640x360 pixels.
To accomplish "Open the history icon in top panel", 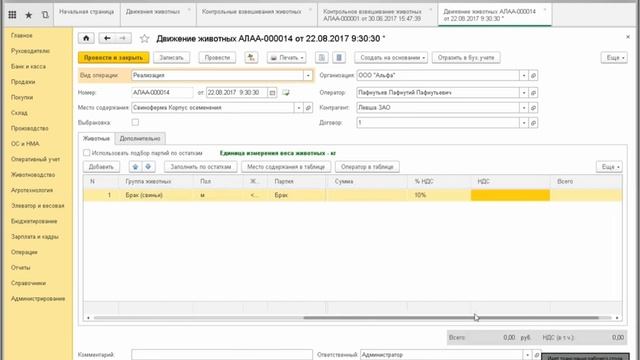I will [45, 15].
